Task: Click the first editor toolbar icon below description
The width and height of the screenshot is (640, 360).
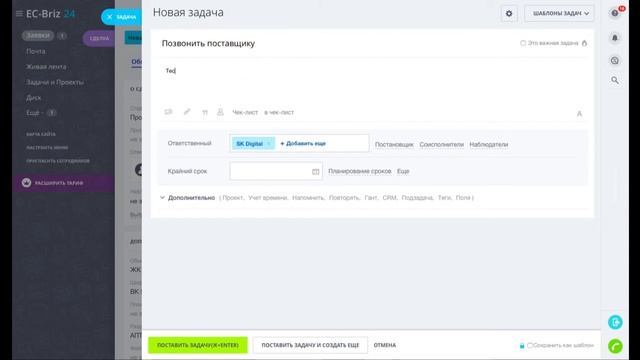Action: [168, 112]
